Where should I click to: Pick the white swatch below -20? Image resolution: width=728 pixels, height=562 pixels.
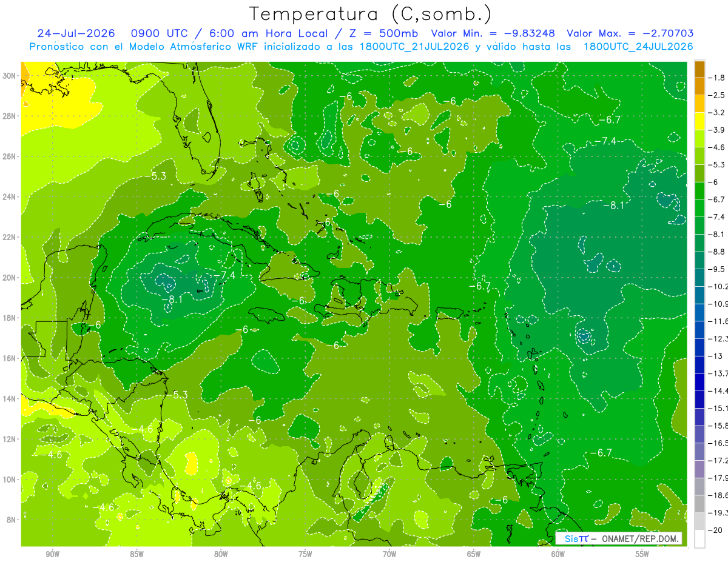699,539
